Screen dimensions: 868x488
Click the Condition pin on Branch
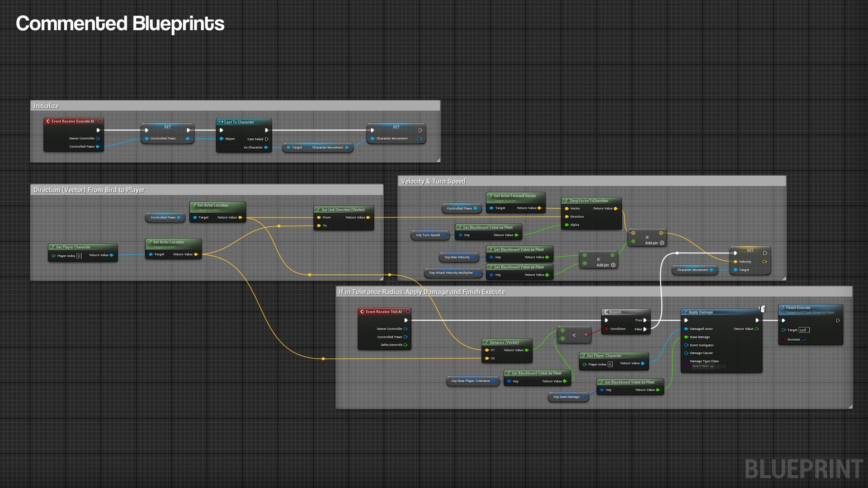tap(606, 329)
